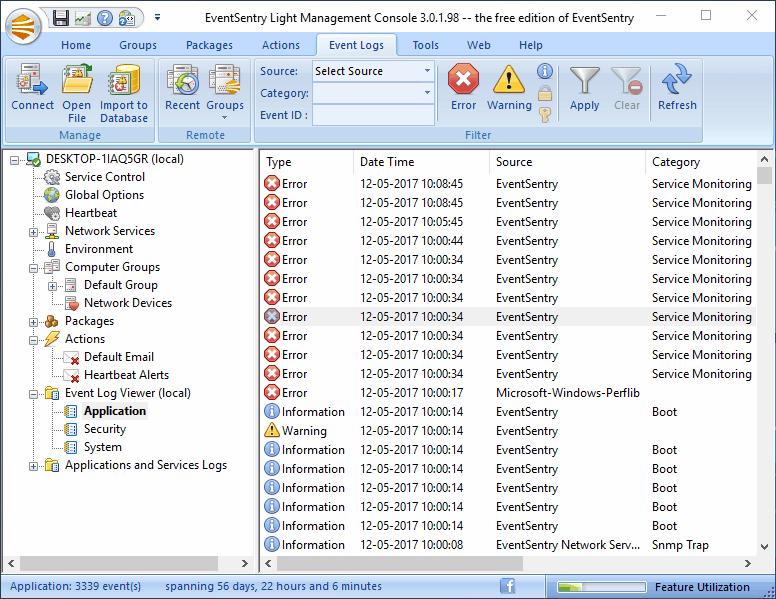Open the quick access toolbar customize arrow
Viewport: 776px width, 599px height.
point(157,17)
